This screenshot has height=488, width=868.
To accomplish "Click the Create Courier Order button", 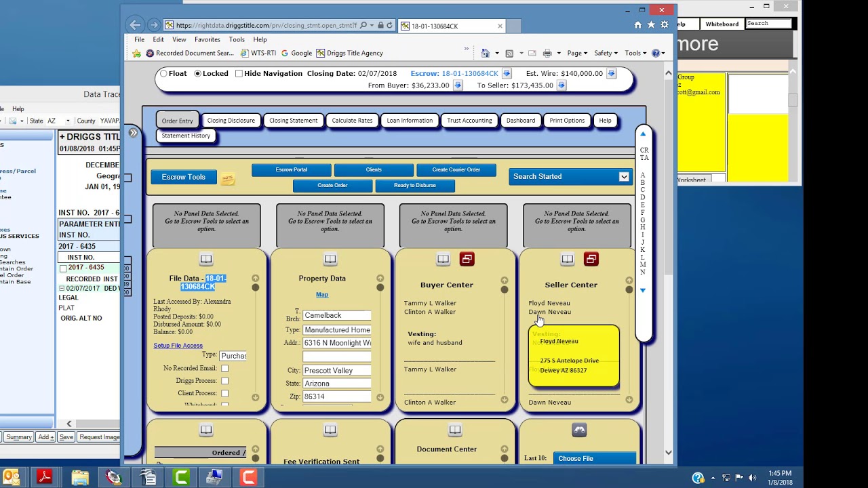I will 456,170.
